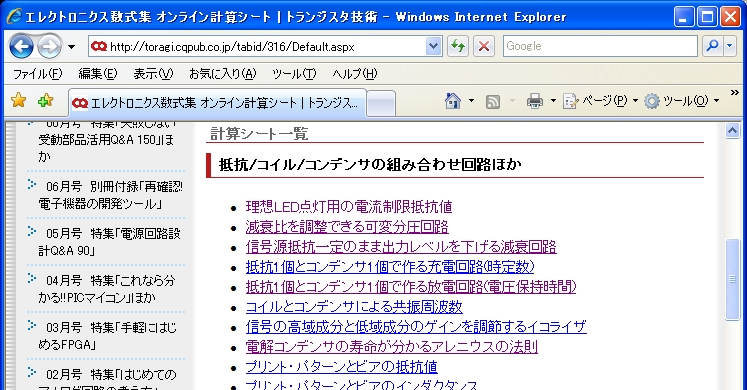Open the ツール(O) gear menu
Image resolution: width=747 pixels, height=390 pixels.
(x=681, y=101)
